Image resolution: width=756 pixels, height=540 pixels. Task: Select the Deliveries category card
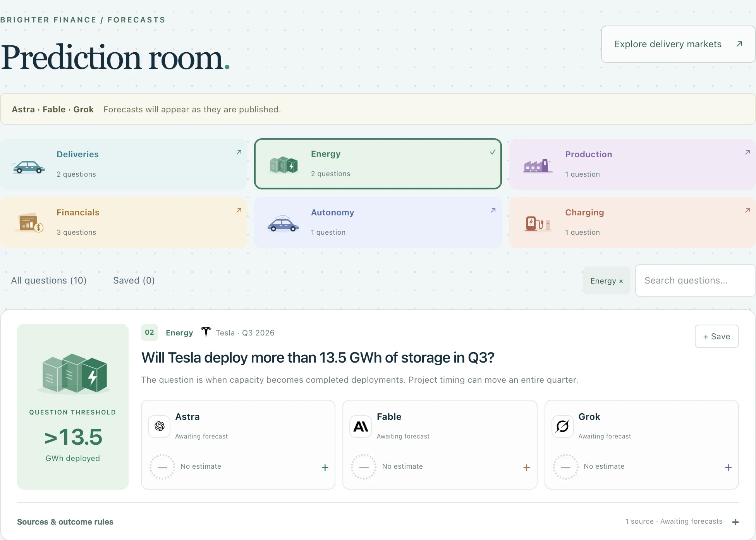(x=124, y=164)
